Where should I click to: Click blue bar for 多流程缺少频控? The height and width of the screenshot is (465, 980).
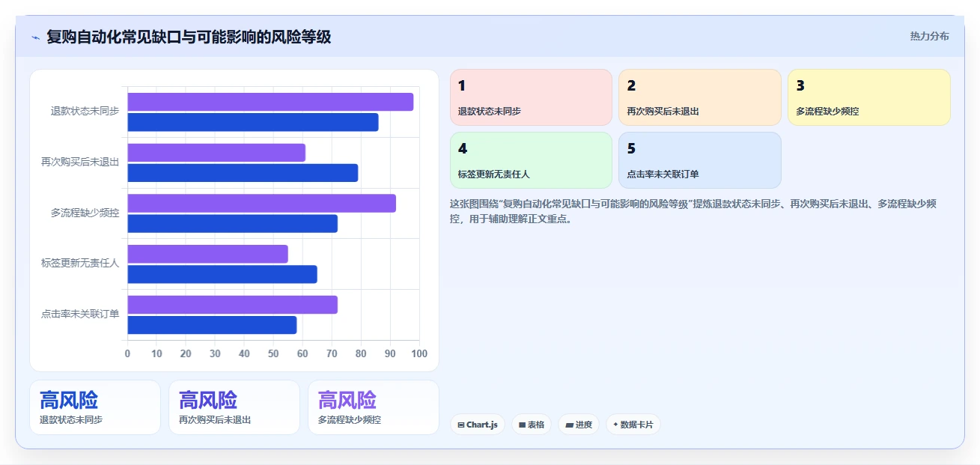(233, 223)
